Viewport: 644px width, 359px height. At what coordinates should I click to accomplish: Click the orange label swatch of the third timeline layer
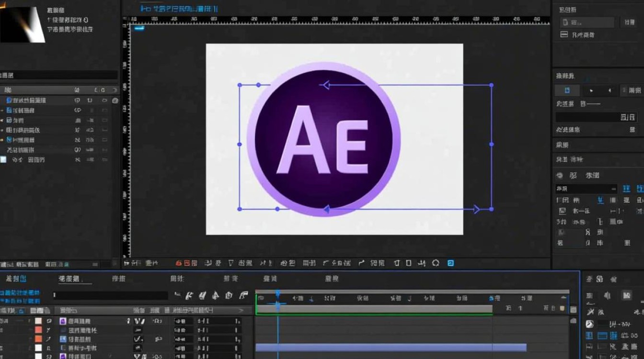(x=38, y=339)
